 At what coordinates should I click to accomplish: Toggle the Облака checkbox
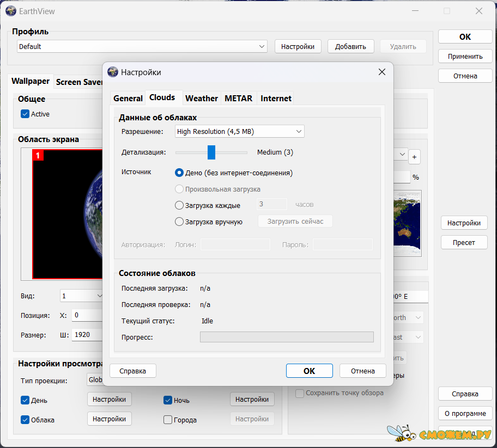[x=25, y=420]
